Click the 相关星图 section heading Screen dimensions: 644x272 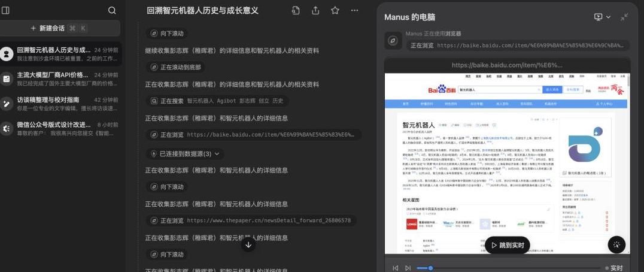(x=411, y=200)
